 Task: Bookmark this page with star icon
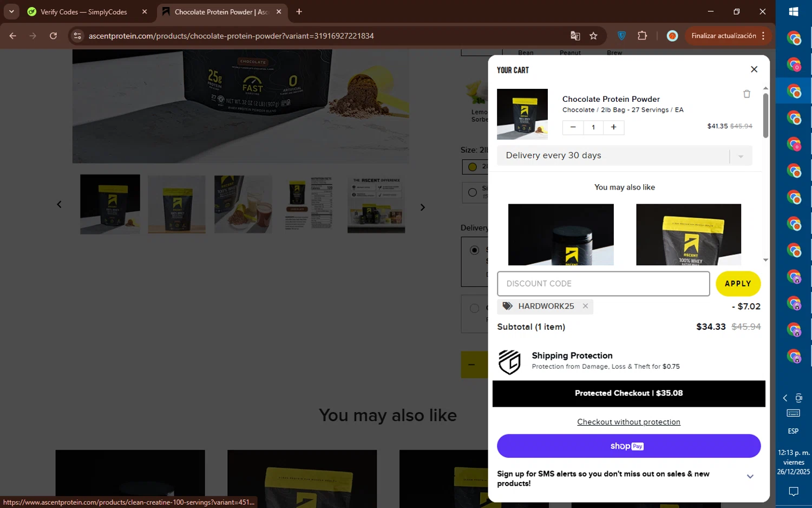(x=593, y=36)
